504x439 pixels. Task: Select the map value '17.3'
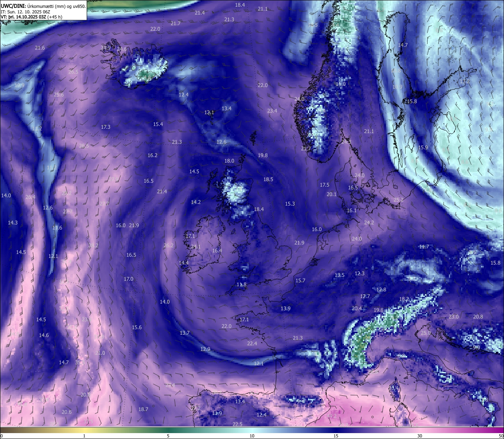pos(106,127)
